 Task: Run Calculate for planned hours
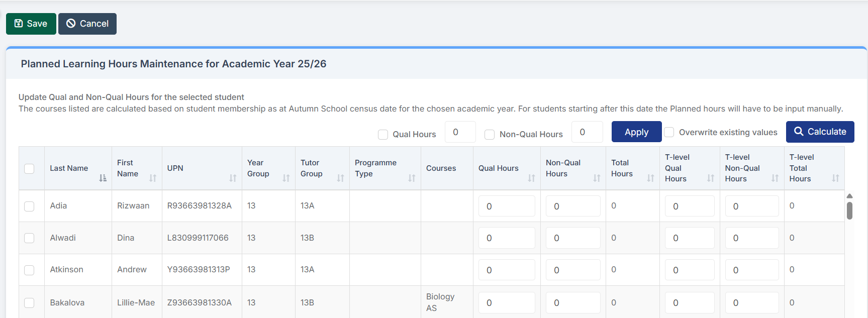[820, 132]
